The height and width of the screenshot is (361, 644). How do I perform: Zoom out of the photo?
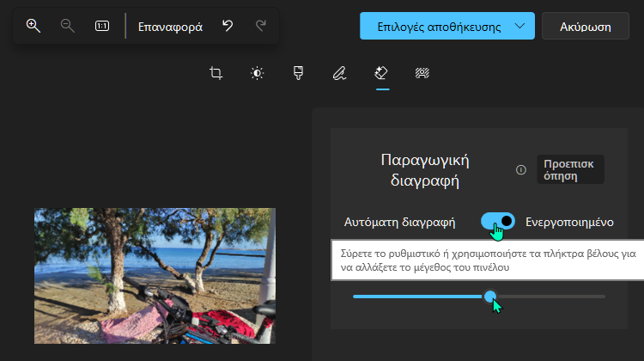[x=68, y=27]
